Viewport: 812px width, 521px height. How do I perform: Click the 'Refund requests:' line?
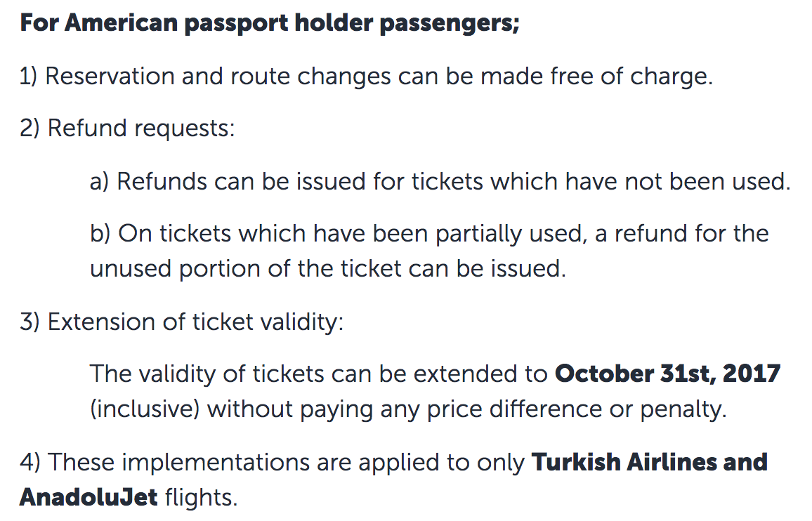click(x=127, y=128)
